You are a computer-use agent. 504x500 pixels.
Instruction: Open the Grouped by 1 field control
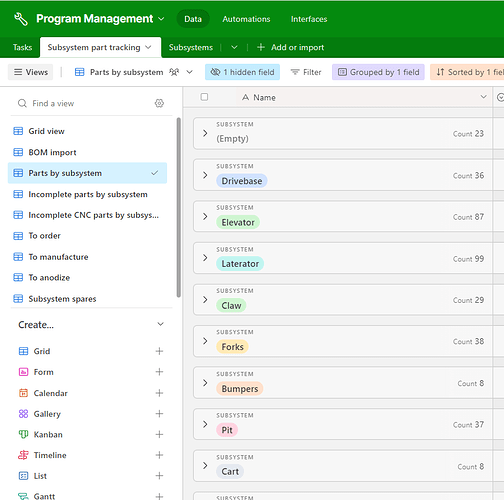point(378,72)
